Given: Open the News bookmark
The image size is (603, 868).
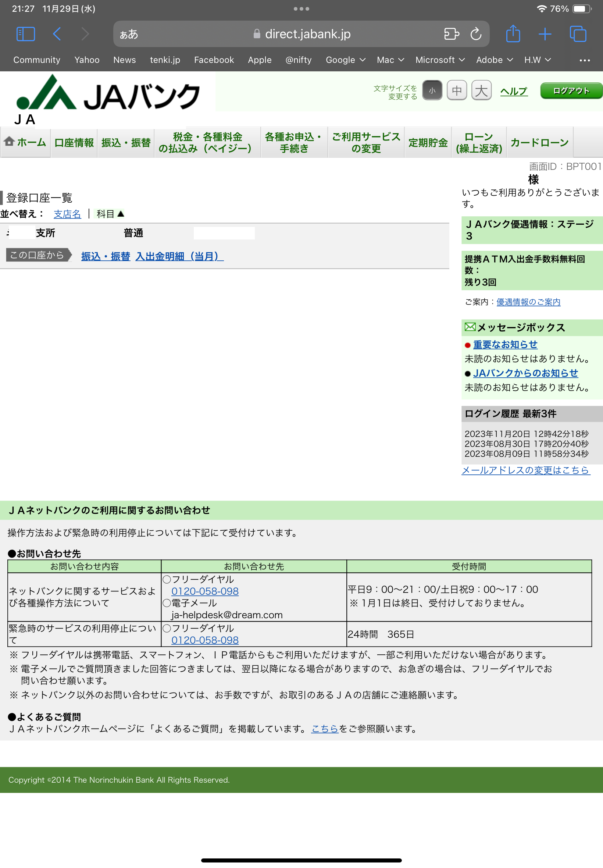Looking at the screenshot, I should 125,60.
